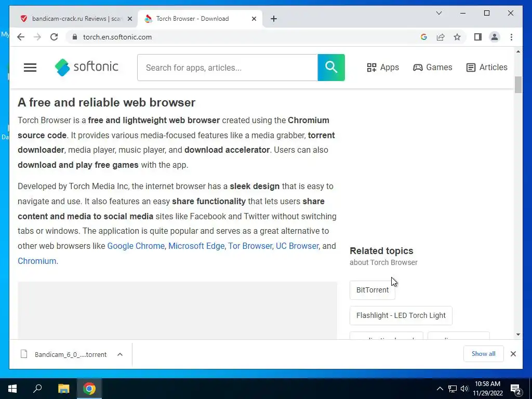Go back to the previous page
The width and height of the screenshot is (532, 399).
coord(21,37)
